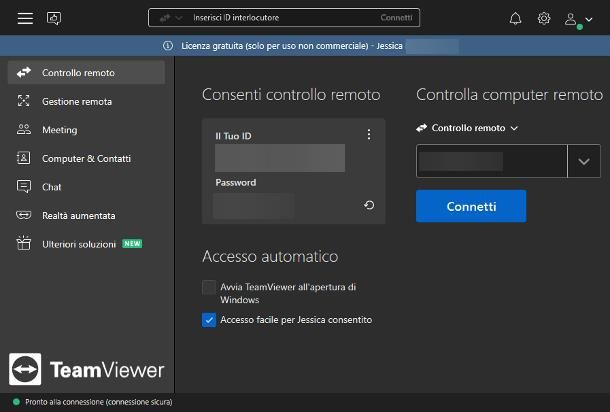This screenshot has width=610, height=412.
Task: Expand the account dropdown chevron
Action: 589,19
